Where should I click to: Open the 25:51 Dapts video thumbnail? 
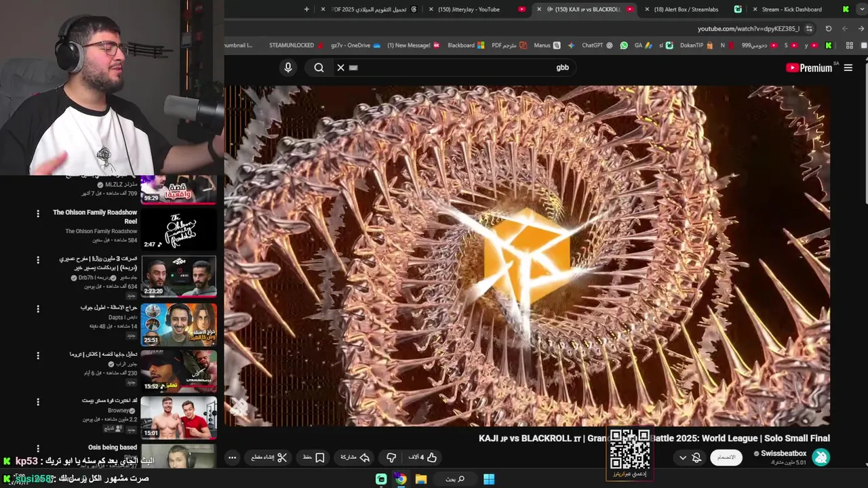click(x=178, y=323)
